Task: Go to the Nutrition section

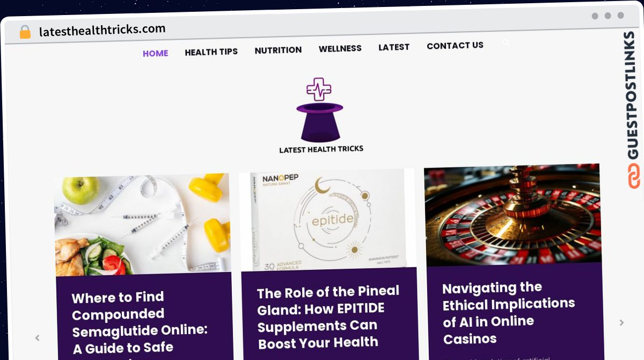Action: (278, 50)
